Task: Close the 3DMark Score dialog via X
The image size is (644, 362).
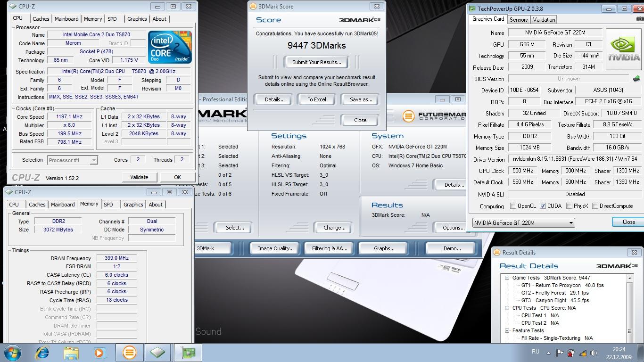Action: 376,7
